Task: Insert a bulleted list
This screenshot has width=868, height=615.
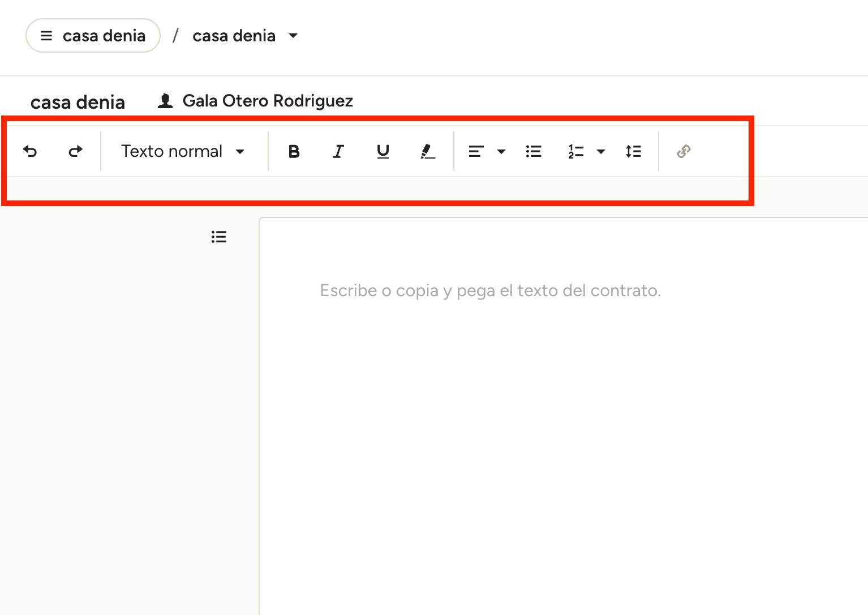Action: [534, 151]
